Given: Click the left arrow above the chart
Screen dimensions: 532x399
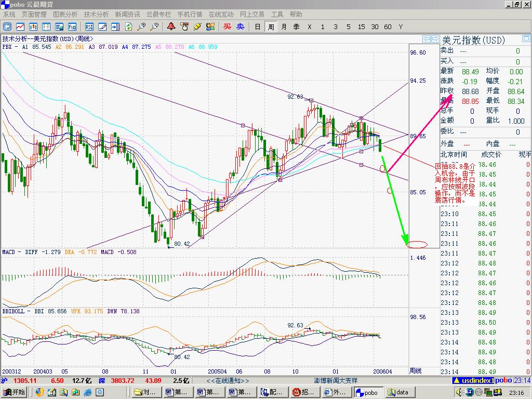Looking at the screenshot, I should (x=426, y=39).
